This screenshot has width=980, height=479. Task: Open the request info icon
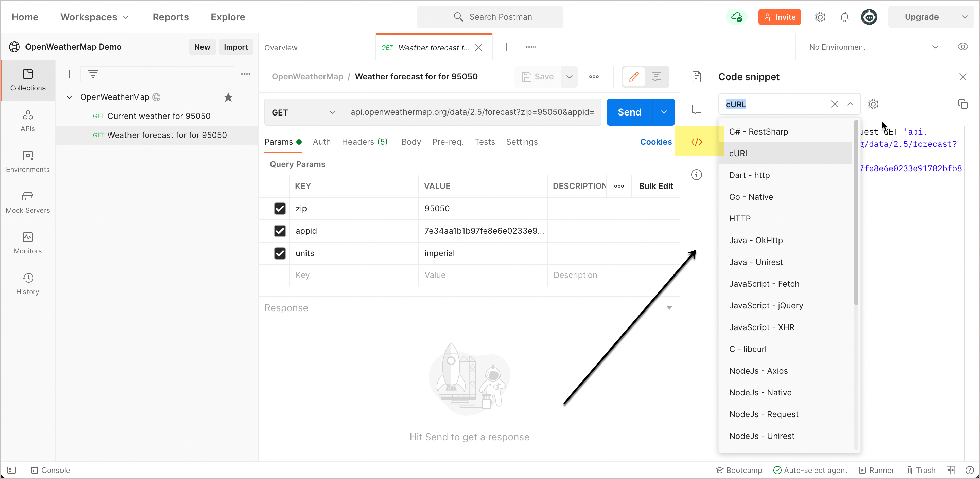coord(696,175)
